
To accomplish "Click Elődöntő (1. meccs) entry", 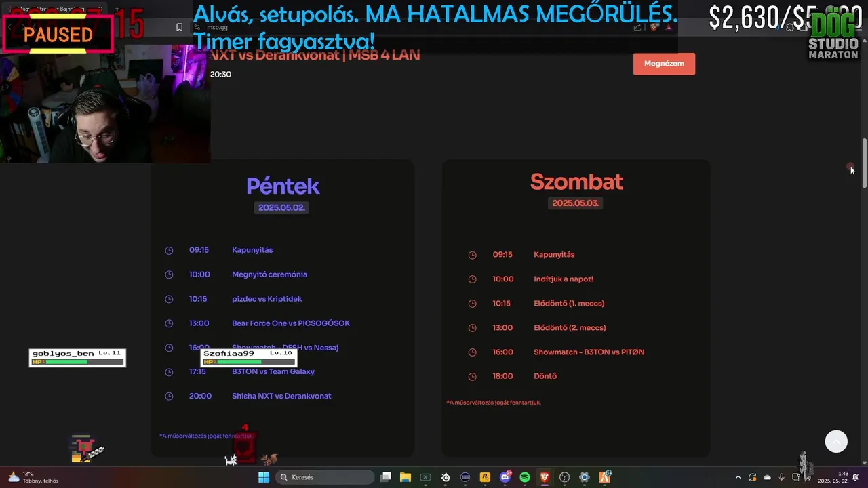I will [569, 304].
